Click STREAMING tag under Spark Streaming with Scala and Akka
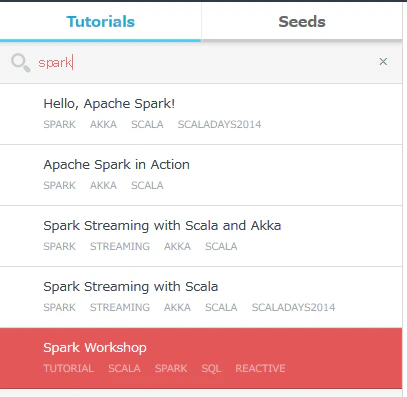Screen dimensions: 407x397 point(120,246)
